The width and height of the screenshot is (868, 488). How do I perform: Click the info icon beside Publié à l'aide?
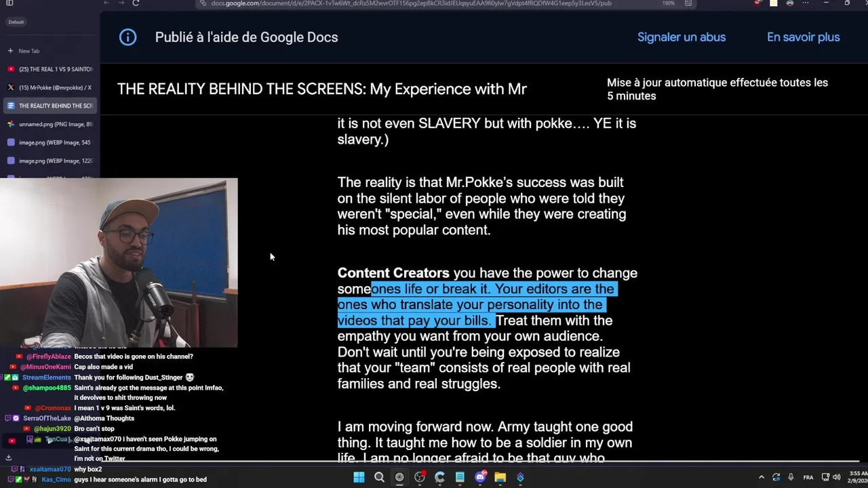[x=127, y=37]
